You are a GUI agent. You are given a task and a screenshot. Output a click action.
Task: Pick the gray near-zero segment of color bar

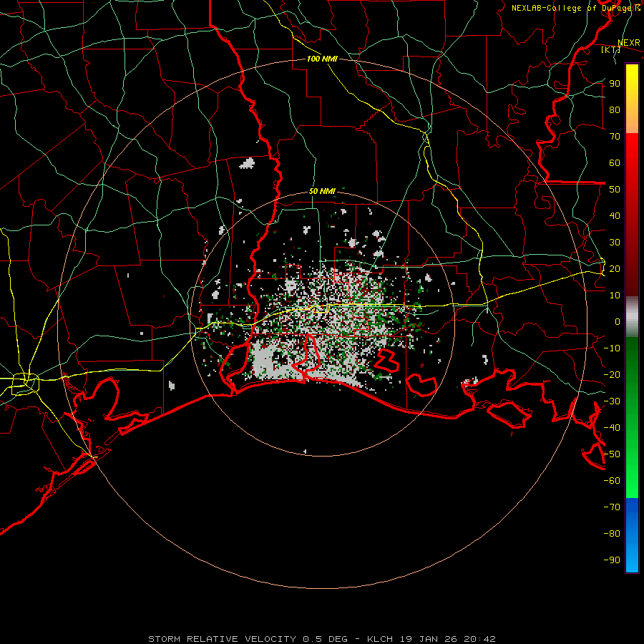(632, 317)
